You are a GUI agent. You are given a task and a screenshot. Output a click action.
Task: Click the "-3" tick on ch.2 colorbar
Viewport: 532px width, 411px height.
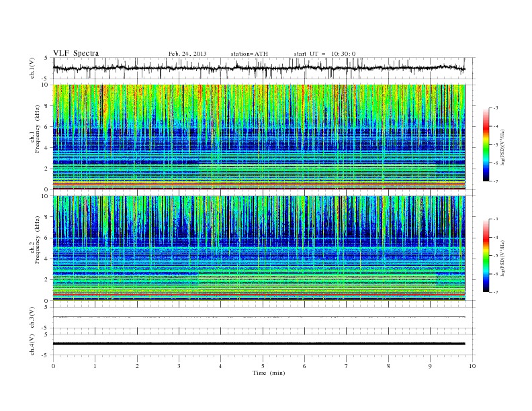coord(496,219)
